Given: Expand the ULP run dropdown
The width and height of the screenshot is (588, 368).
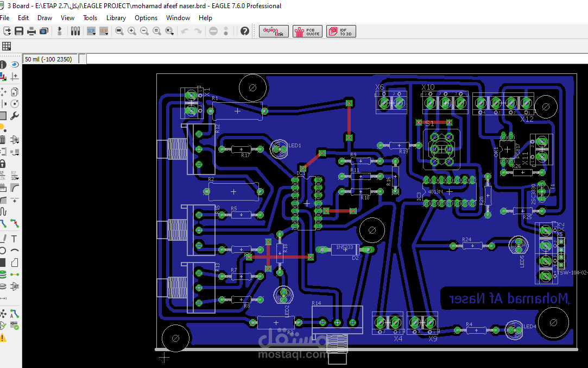Looking at the screenshot, I should click(x=104, y=31).
